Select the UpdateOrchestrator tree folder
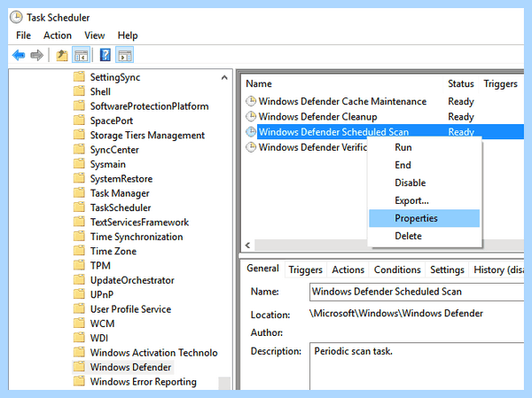The width and height of the screenshot is (532, 398). pos(132,280)
